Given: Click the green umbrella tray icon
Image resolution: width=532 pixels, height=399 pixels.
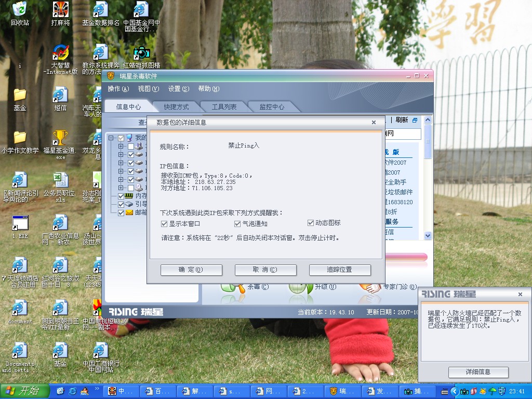Looking at the screenshot, I should (x=492, y=391).
